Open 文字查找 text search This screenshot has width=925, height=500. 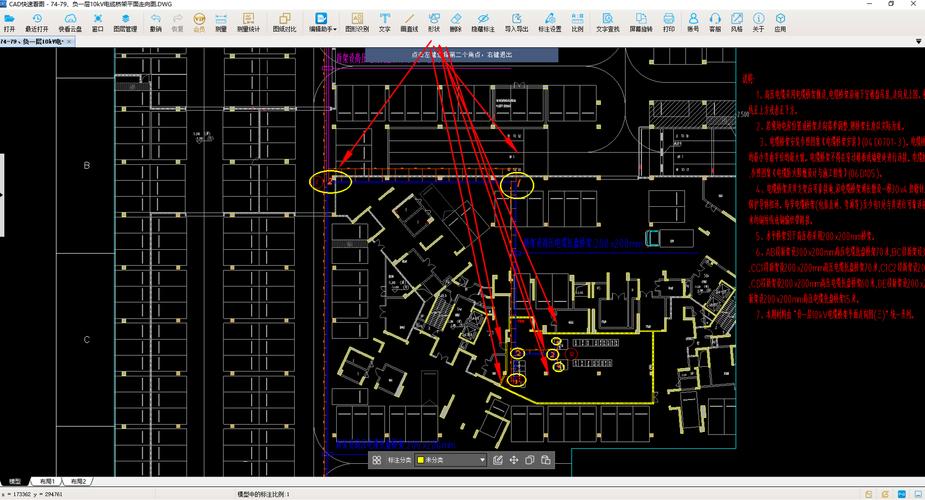coord(608,22)
